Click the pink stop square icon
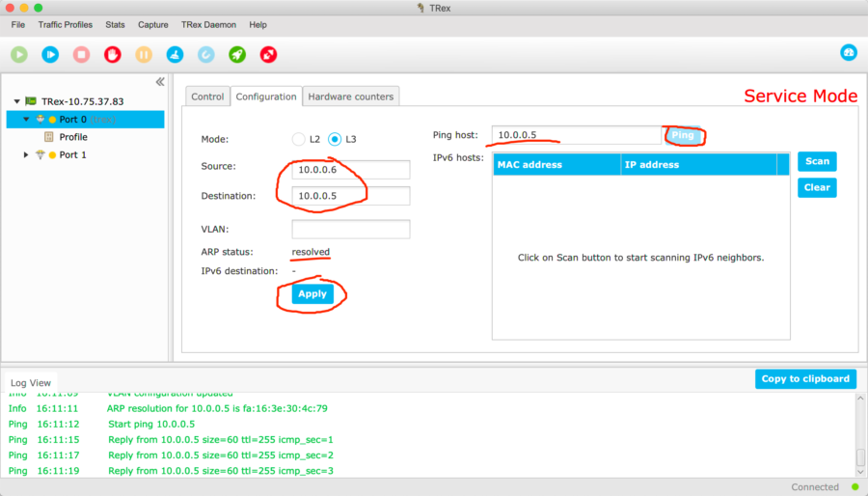The height and width of the screenshot is (496, 868). click(81, 54)
